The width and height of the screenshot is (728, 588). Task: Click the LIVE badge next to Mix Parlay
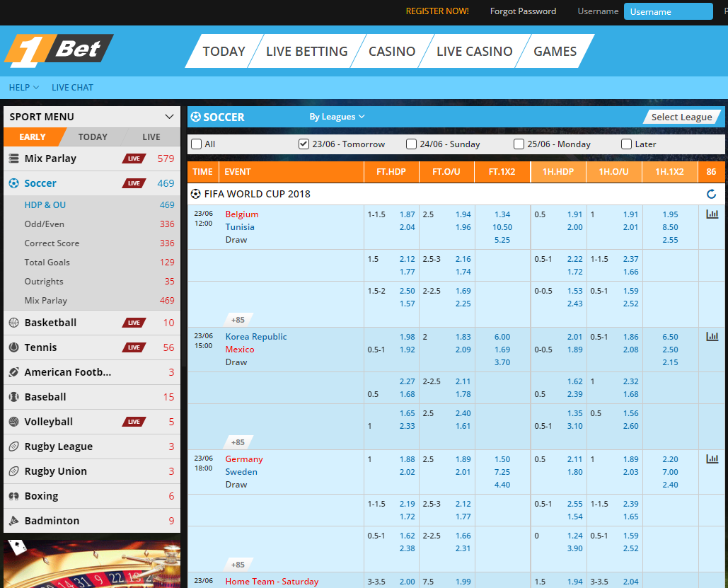pyautogui.click(x=134, y=158)
